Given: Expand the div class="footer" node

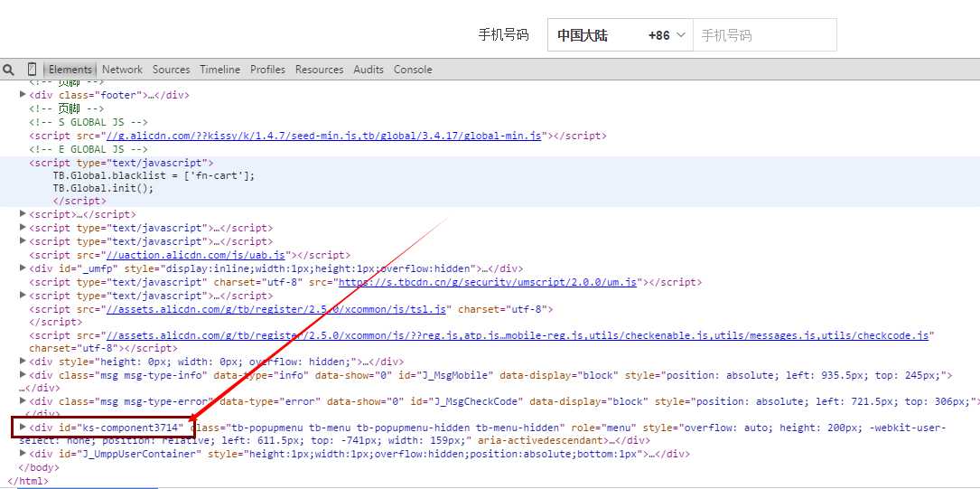Looking at the screenshot, I should point(23,94).
